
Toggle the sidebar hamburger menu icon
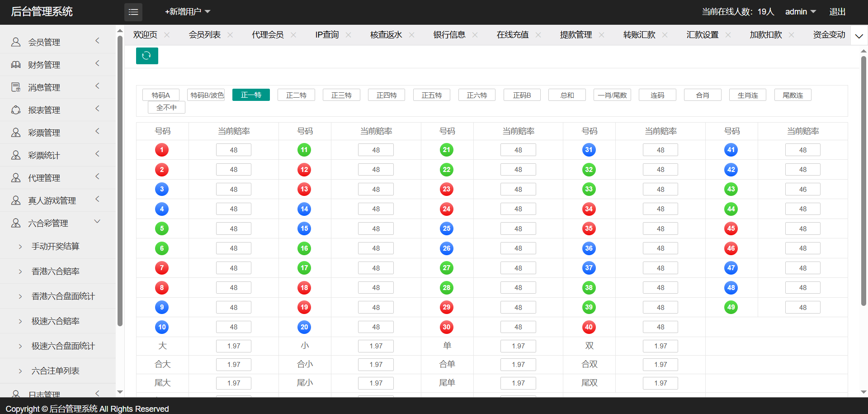click(133, 12)
